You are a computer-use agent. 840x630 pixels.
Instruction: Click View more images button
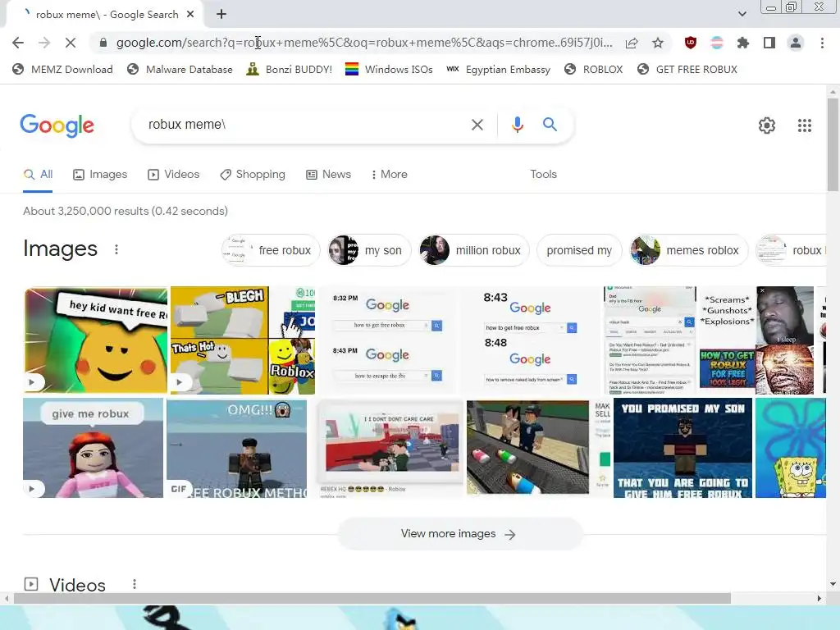pyautogui.click(x=459, y=534)
